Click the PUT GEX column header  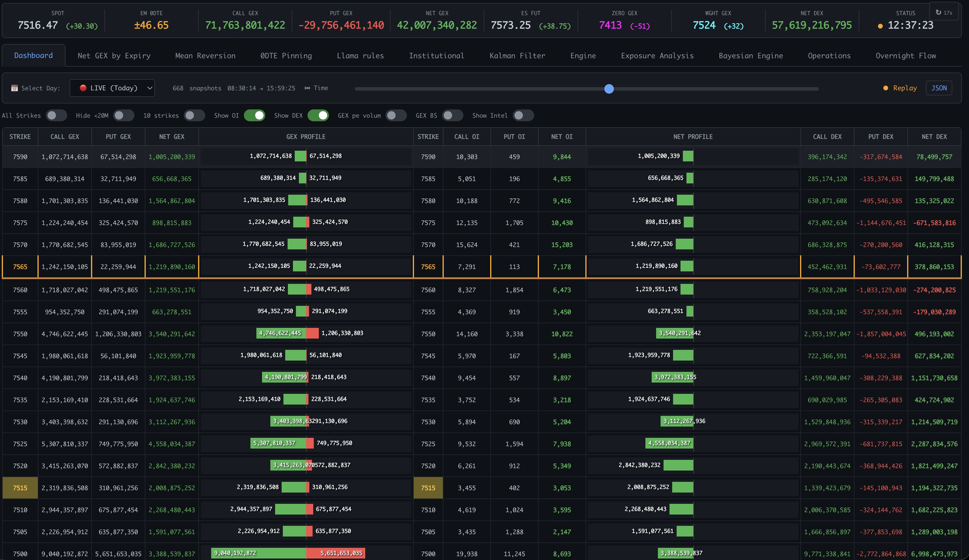(x=118, y=136)
